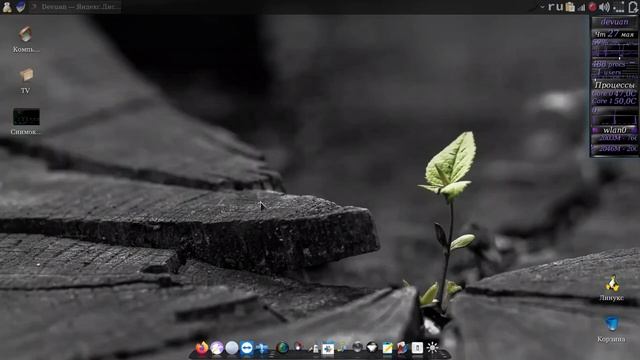Open the penguin applications menu in top panel
640x360 pixels.
pos(7,7)
